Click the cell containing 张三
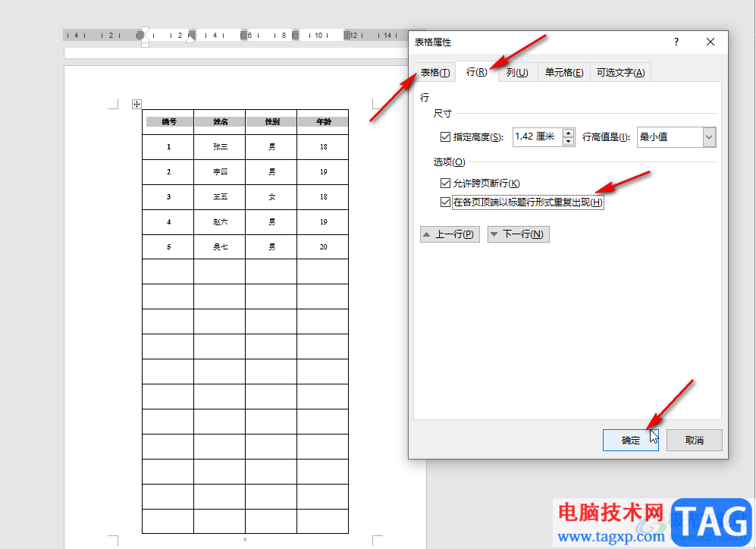The width and height of the screenshot is (756, 549). 220,147
